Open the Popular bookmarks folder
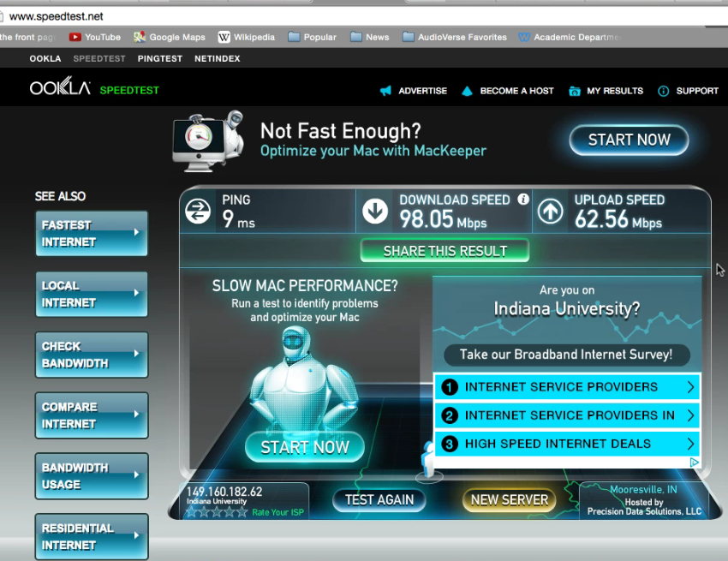728x561 pixels. coord(312,37)
